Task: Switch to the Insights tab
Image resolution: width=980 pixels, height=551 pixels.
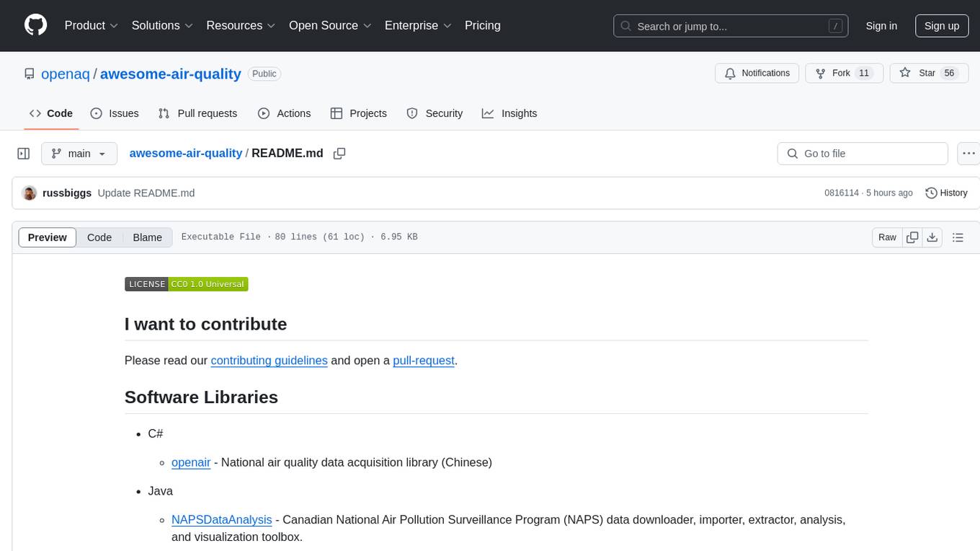Action: [509, 113]
